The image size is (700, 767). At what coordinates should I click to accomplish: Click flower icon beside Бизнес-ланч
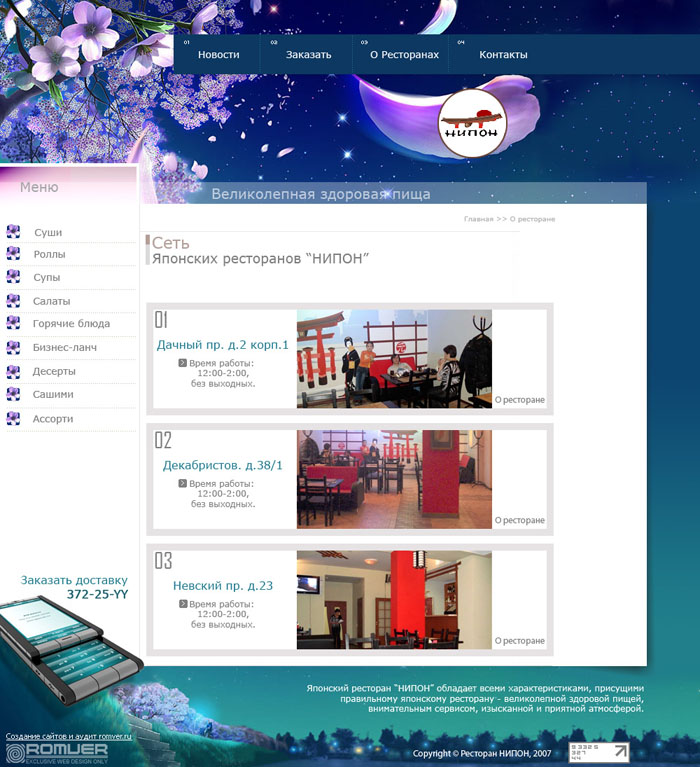(13, 347)
